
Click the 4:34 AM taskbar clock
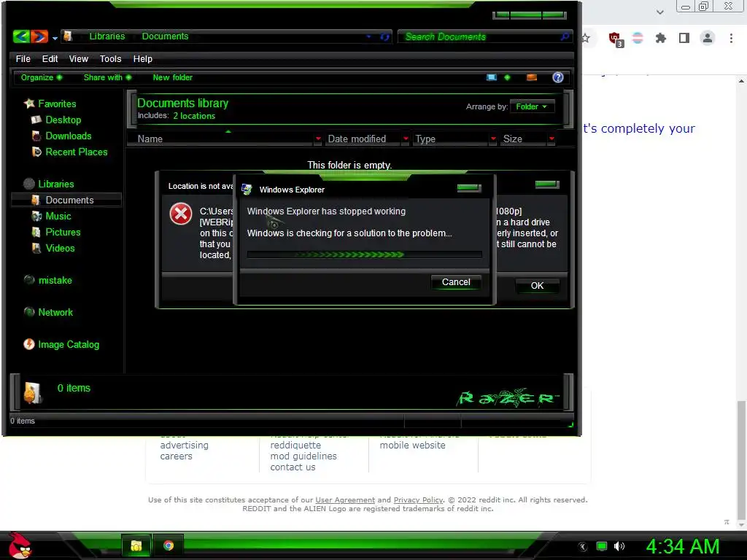[x=682, y=546]
